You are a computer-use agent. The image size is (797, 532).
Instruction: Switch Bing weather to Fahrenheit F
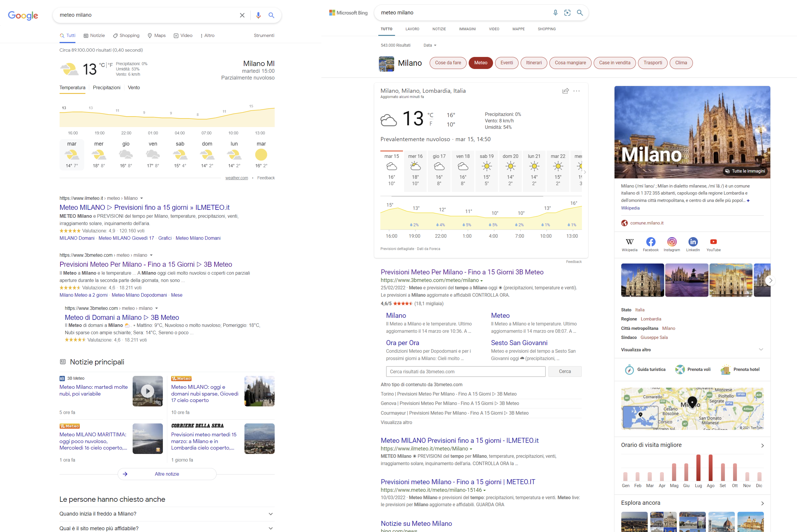pos(430,124)
